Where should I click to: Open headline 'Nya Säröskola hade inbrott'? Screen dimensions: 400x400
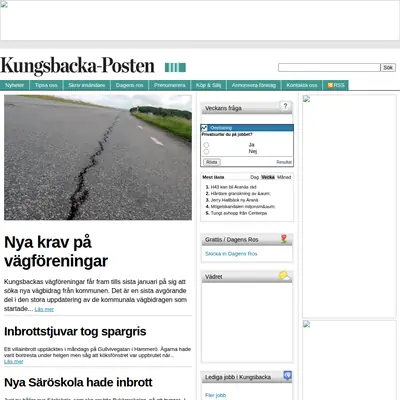click(x=78, y=382)
